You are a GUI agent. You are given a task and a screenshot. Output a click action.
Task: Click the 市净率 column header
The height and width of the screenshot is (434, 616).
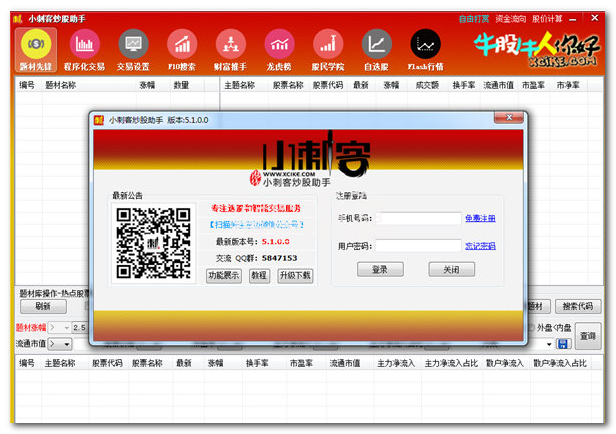coord(568,85)
